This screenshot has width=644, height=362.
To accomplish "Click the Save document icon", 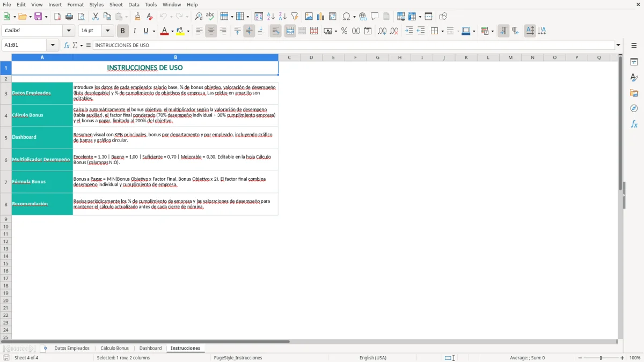I will 38,17.
